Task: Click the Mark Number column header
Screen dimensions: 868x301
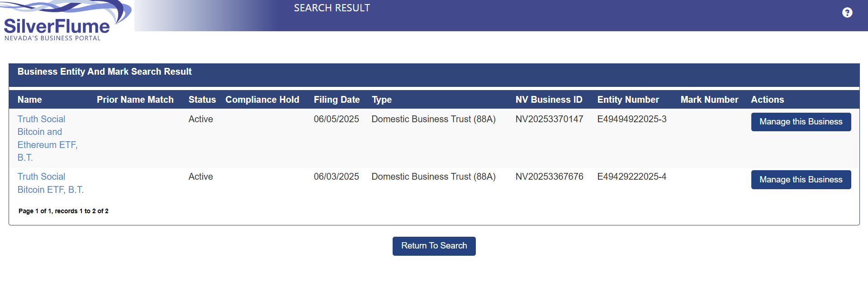Action: point(709,100)
